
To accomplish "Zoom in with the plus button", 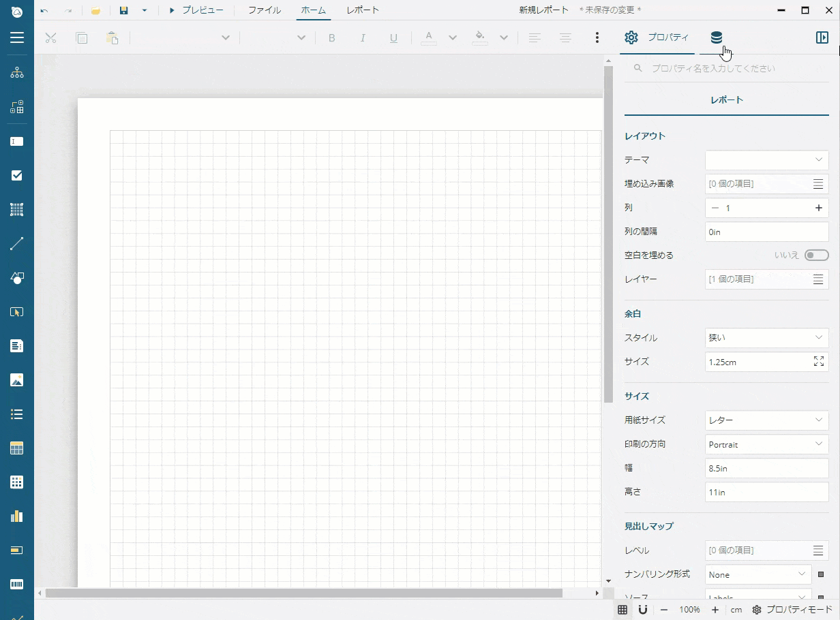I will [x=715, y=610].
